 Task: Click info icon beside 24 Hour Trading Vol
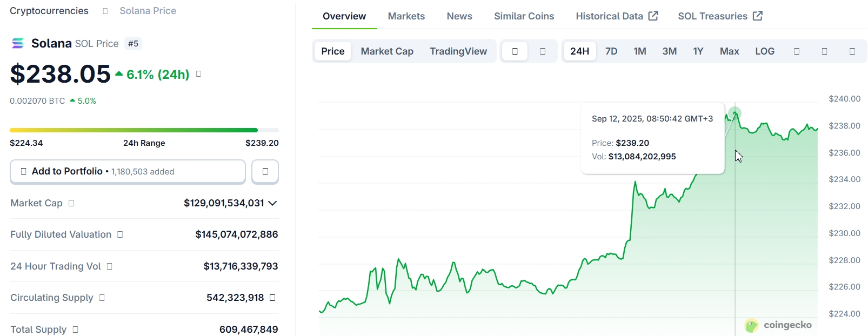tap(110, 266)
